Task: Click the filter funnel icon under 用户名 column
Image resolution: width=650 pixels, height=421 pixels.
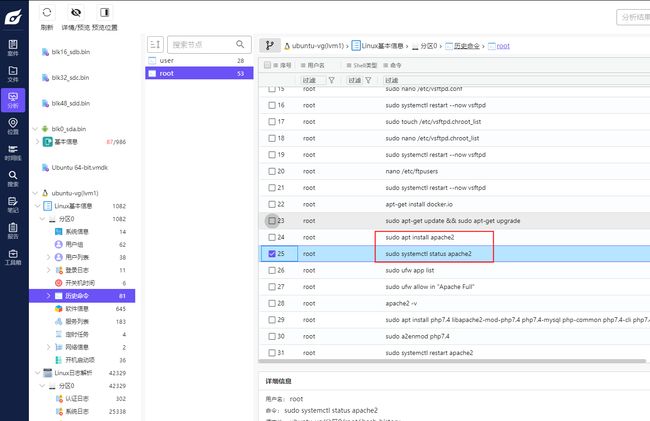Action: pos(331,80)
